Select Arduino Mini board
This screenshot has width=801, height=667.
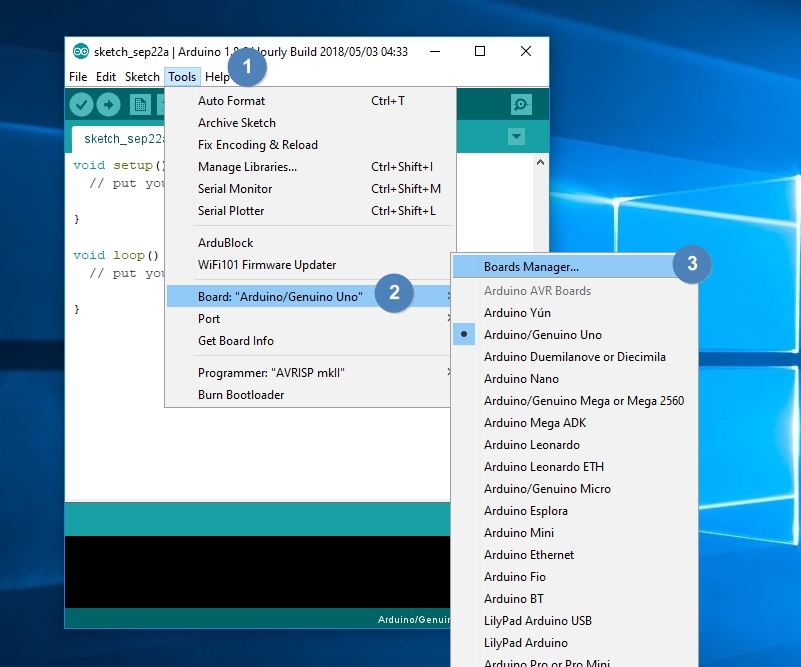575,532
